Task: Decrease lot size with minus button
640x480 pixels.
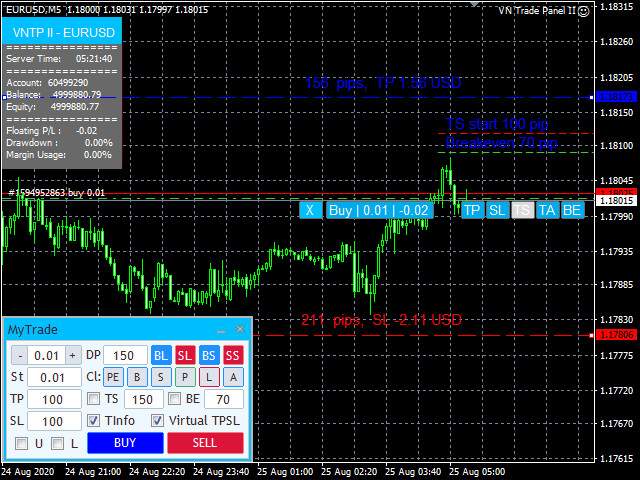Action: 19,355
